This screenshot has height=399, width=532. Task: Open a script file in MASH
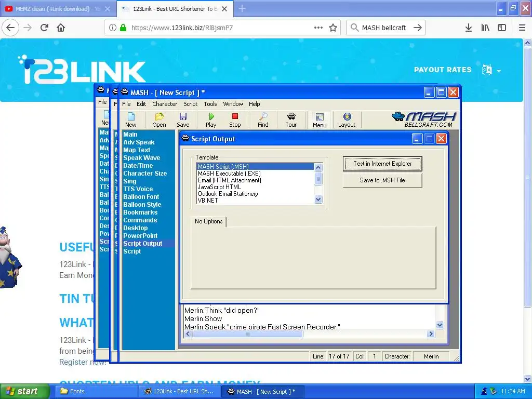[159, 120]
